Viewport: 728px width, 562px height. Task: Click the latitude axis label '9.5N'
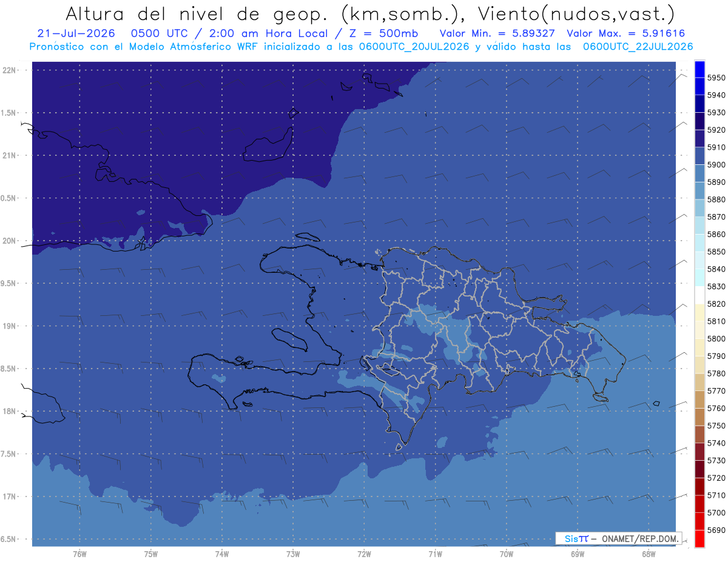[9, 283]
